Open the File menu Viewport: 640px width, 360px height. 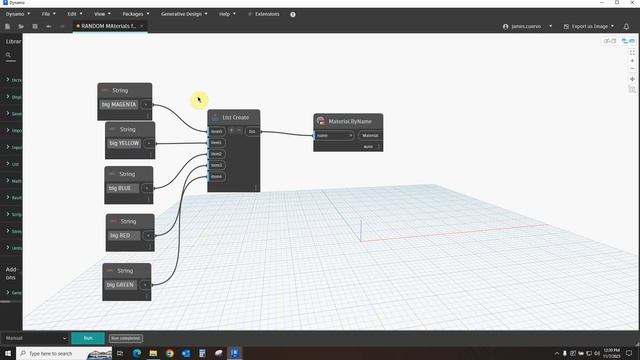49,14
